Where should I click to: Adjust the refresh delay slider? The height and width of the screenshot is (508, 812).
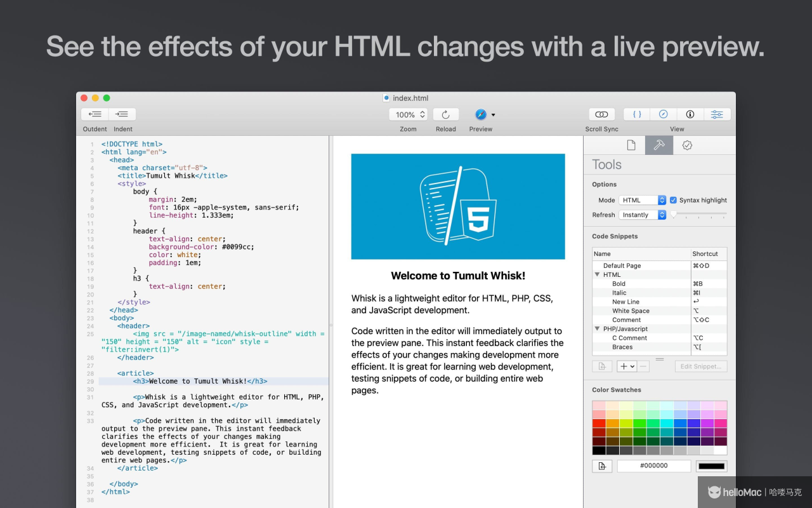tap(674, 215)
